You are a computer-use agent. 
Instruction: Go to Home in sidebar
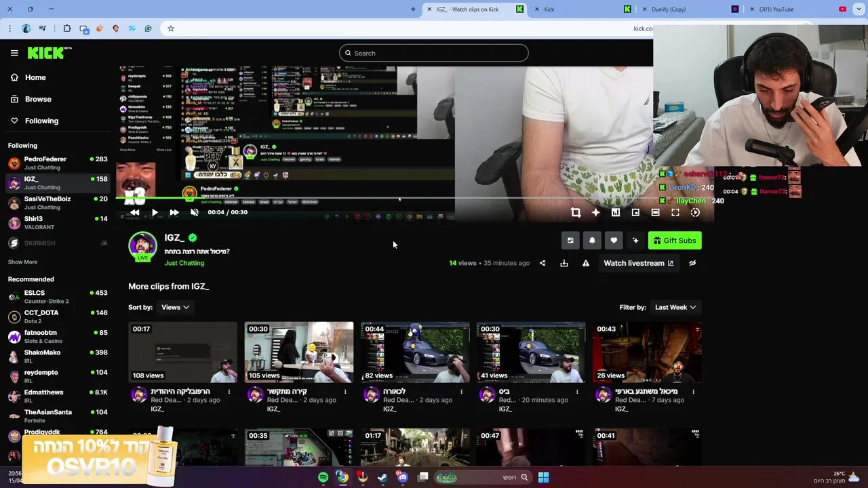tap(35, 77)
